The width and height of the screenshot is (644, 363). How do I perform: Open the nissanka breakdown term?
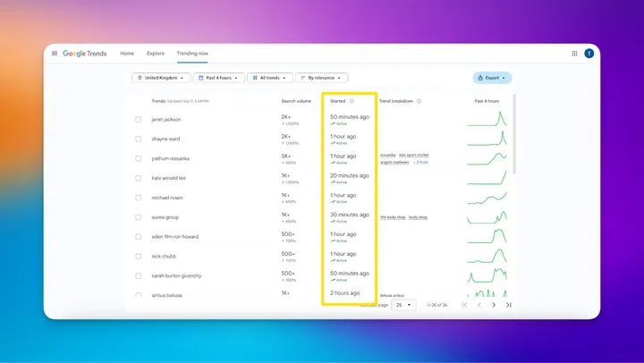tap(387, 156)
